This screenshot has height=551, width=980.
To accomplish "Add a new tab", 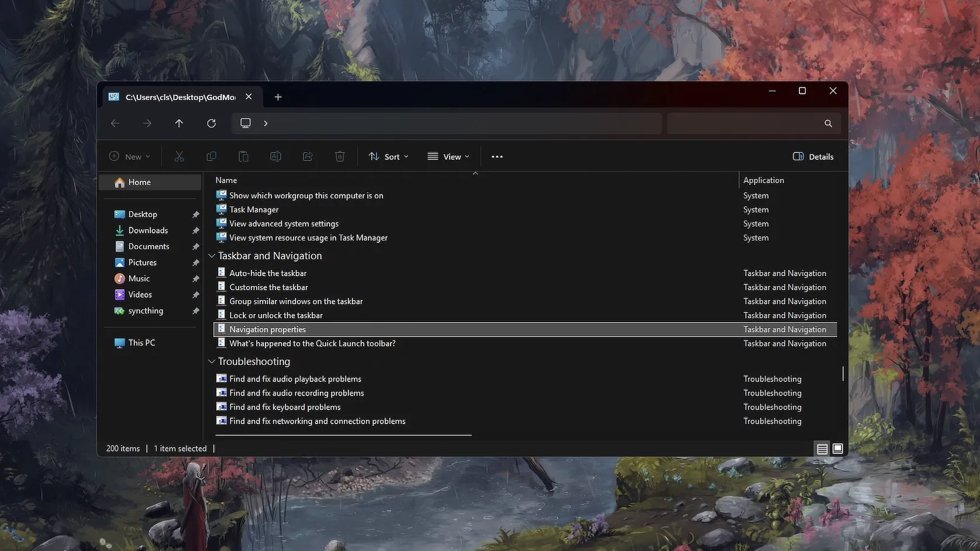I will coord(278,97).
